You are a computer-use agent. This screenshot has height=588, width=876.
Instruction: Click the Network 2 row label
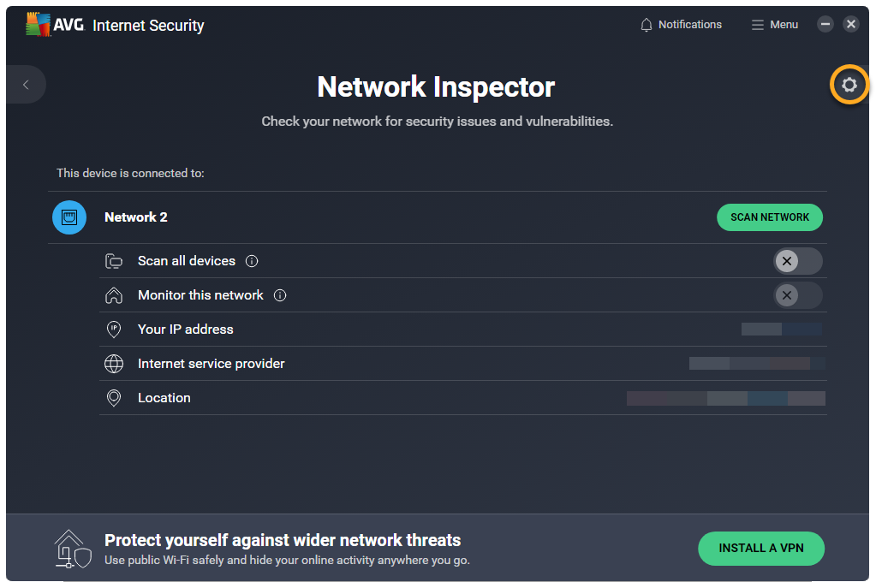136,217
